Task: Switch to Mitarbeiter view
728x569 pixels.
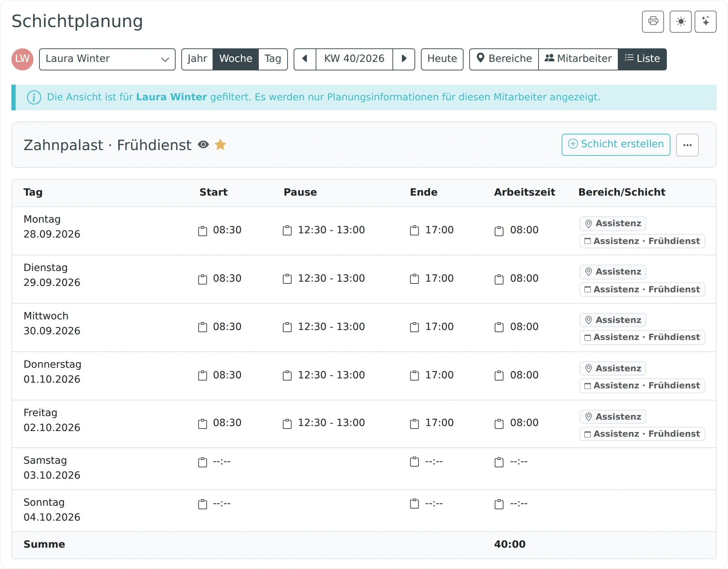Action: coord(578,59)
